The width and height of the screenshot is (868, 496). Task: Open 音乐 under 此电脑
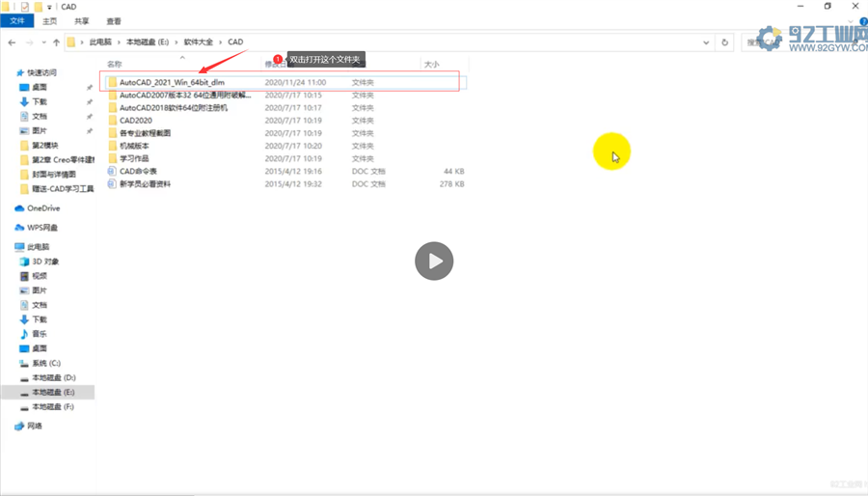(x=40, y=334)
